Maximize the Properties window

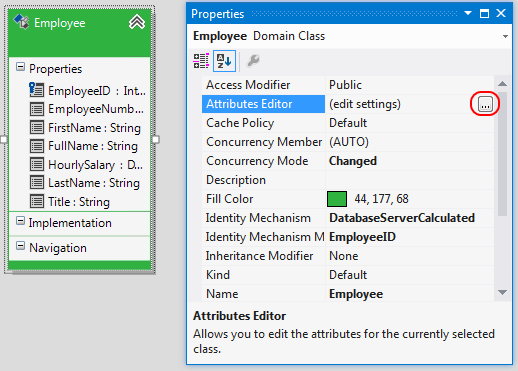tap(484, 13)
